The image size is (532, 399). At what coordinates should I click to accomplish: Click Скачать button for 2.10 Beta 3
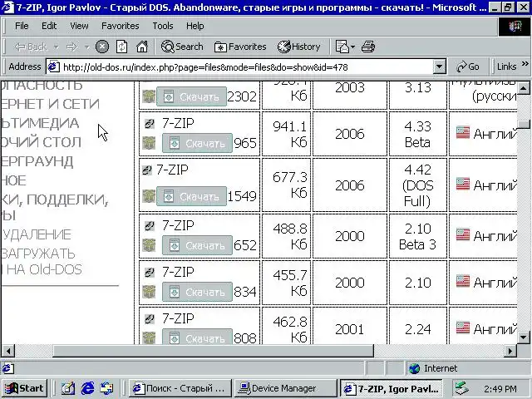pos(197,245)
